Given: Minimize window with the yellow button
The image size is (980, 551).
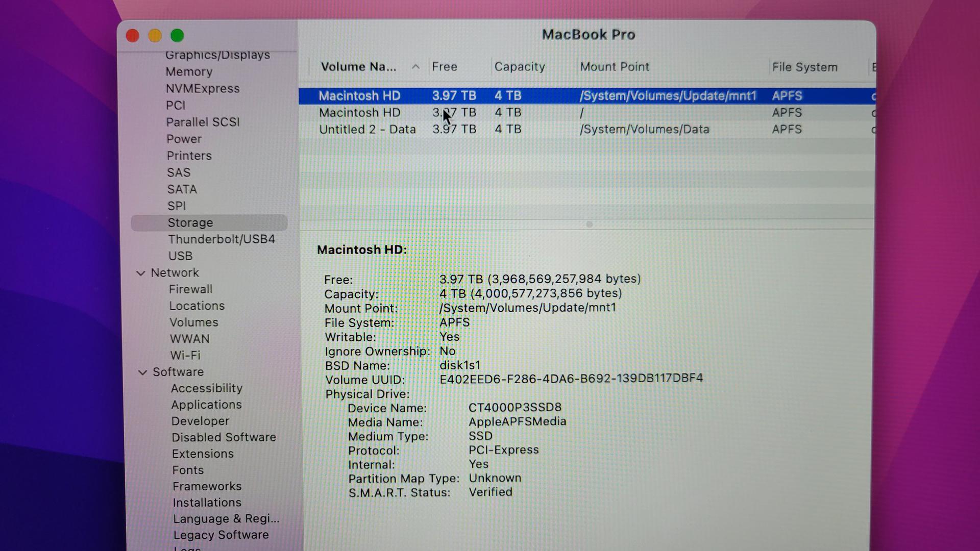Looking at the screenshot, I should pyautogui.click(x=155, y=36).
